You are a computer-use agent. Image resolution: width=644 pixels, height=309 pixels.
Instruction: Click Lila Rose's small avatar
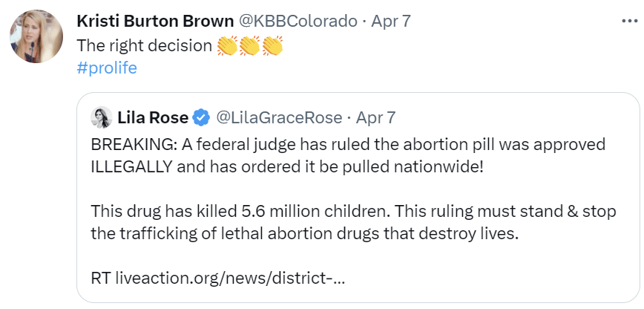pos(102,117)
